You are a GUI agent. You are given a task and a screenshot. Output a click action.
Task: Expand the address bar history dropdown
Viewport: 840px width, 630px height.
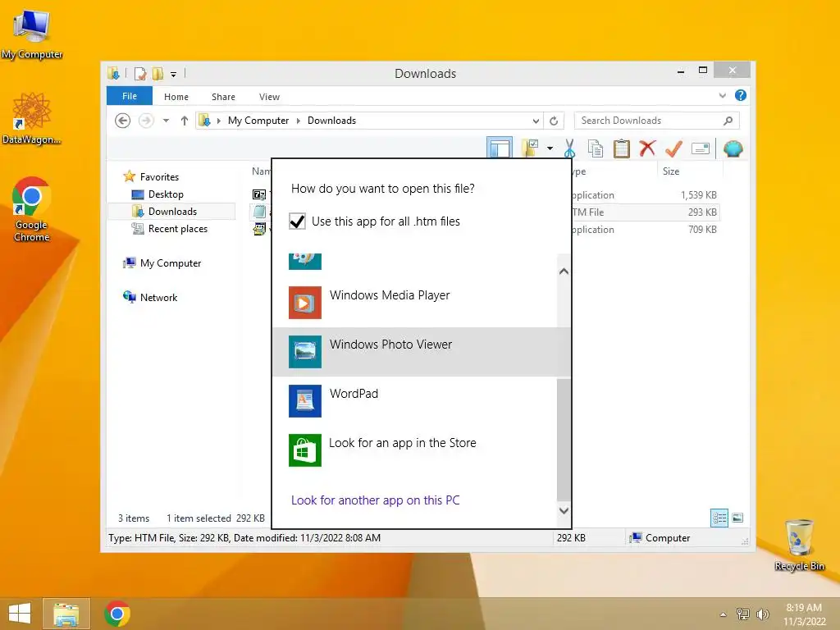tap(536, 121)
